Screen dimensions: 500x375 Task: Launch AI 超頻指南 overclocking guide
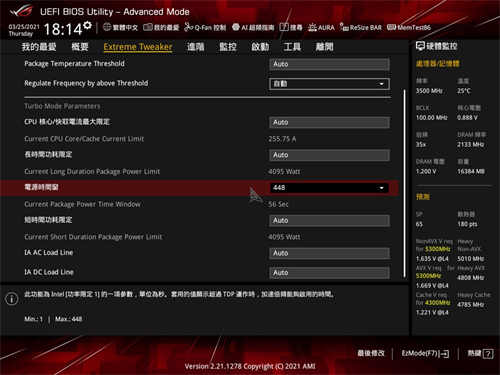click(x=253, y=27)
